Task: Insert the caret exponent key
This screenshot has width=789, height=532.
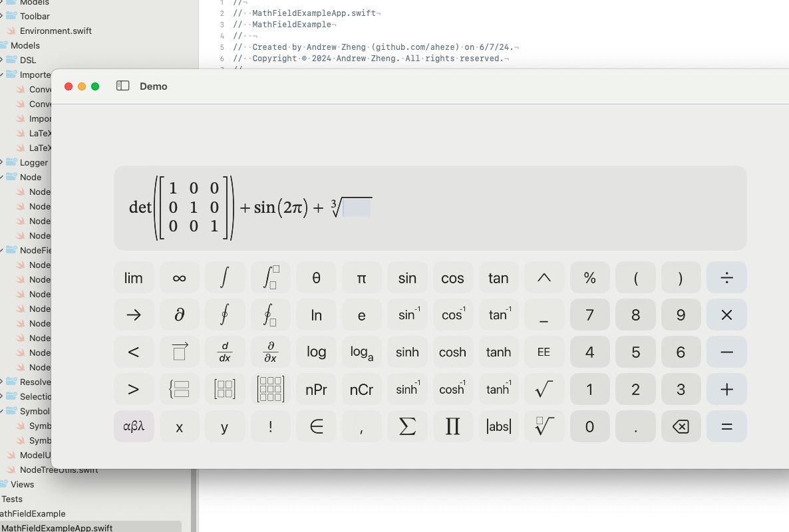Action: pos(544,277)
